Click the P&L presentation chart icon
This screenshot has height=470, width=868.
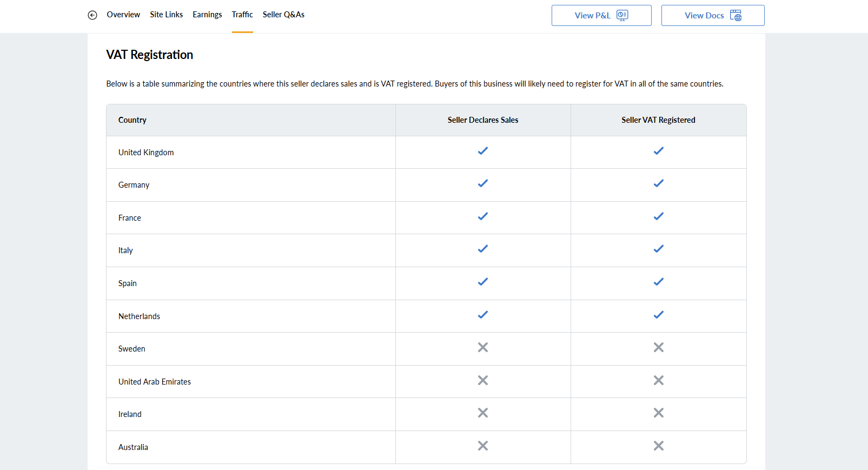click(622, 16)
